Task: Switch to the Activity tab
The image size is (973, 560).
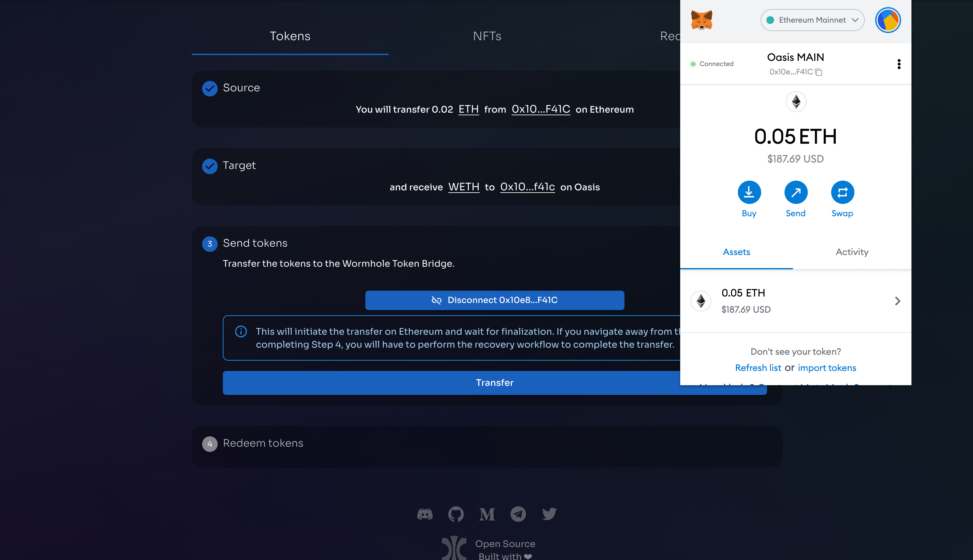Action: (x=852, y=252)
